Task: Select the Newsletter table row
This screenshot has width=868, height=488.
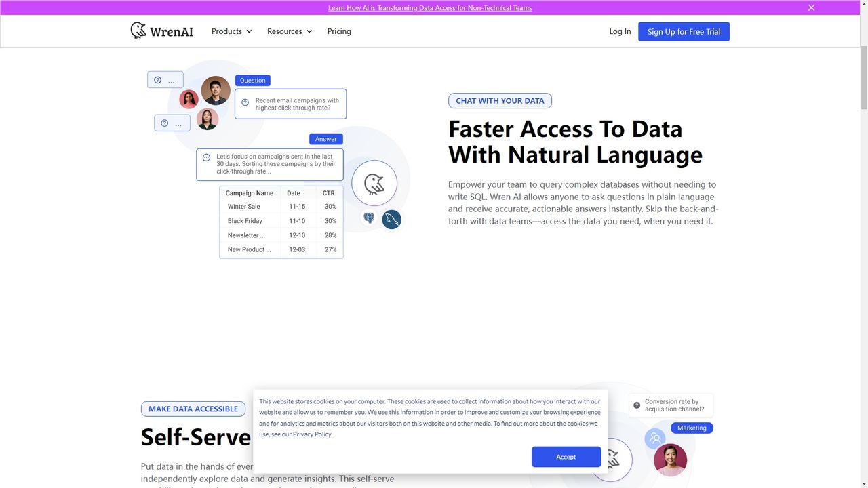Action: pyautogui.click(x=281, y=235)
